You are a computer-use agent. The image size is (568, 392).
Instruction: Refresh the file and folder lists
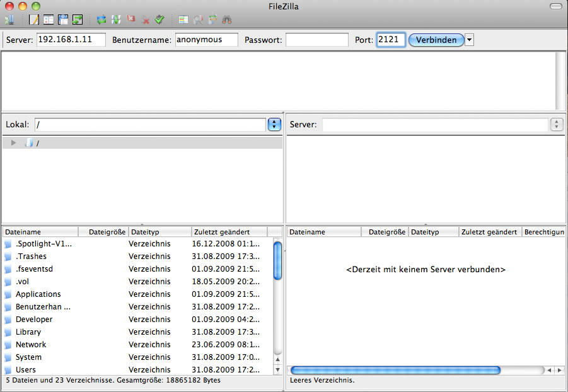tap(101, 20)
